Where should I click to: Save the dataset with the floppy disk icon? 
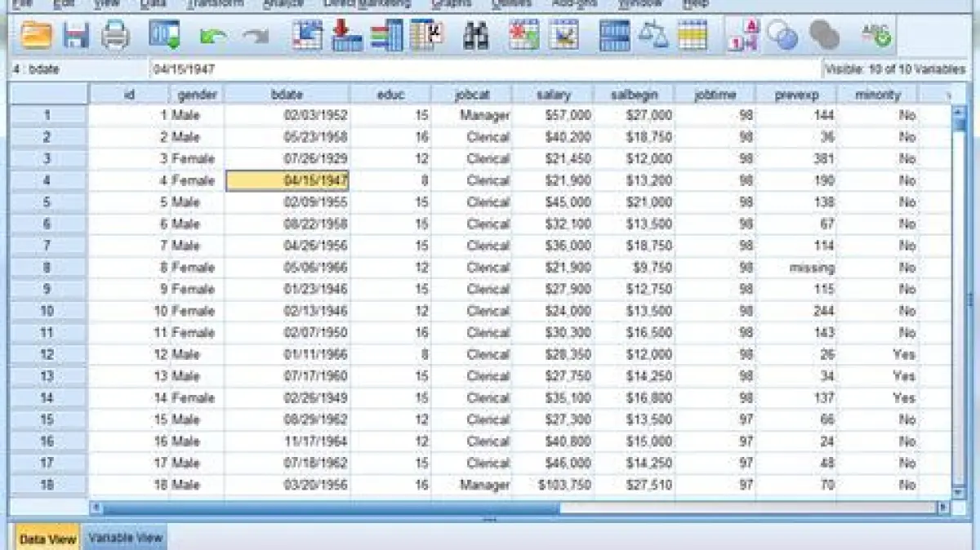pos(76,35)
